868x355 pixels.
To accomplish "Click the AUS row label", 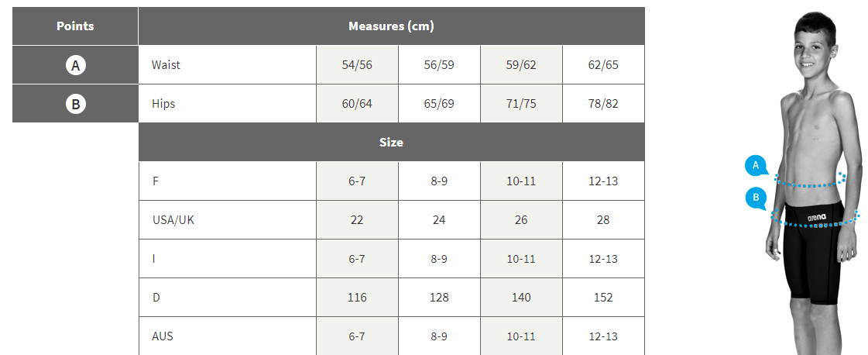I will [x=163, y=336].
